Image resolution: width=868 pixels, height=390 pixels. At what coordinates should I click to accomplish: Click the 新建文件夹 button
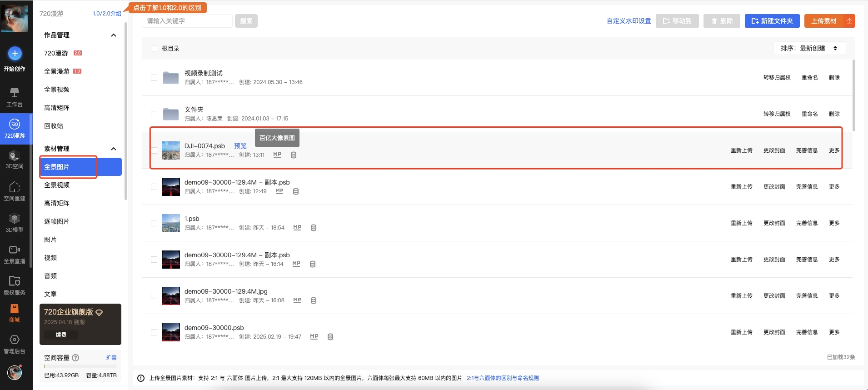click(772, 21)
